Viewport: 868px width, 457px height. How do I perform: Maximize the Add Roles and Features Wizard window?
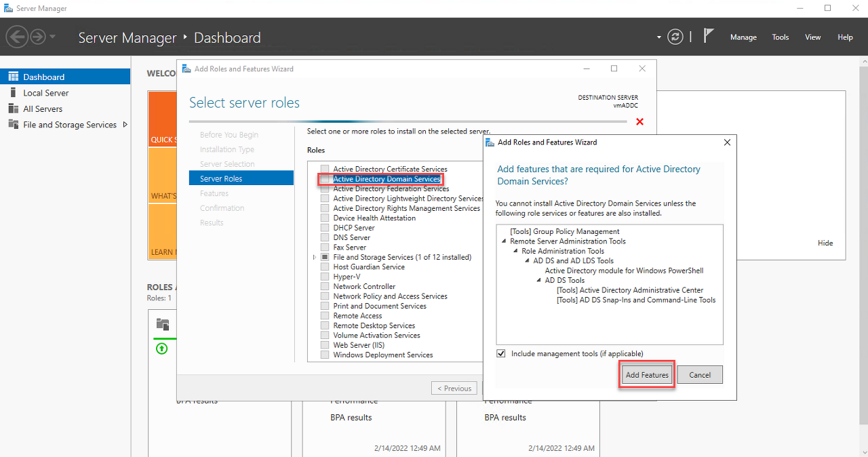coord(614,68)
